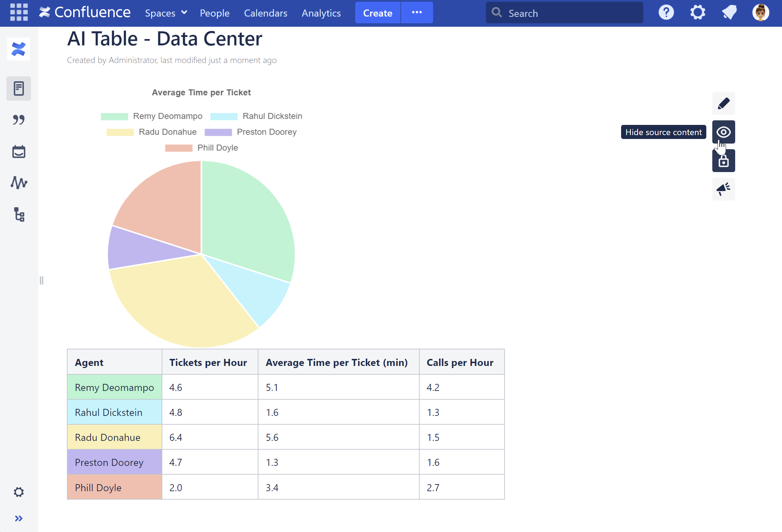Screen dimensions: 782x532
Task: Toggle the lock icon button
Action: pos(723,161)
